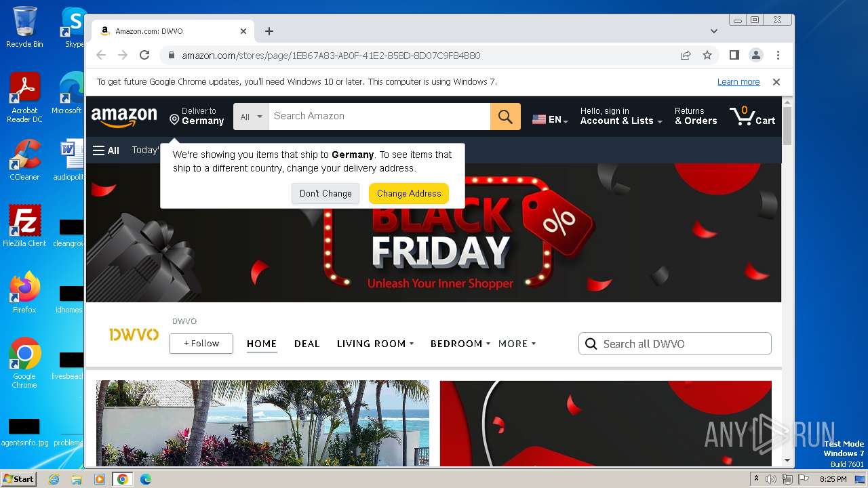The height and width of the screenshot is (488, 868).
Task: Click the DWVO store logo
Action: [x=134, y=335]
